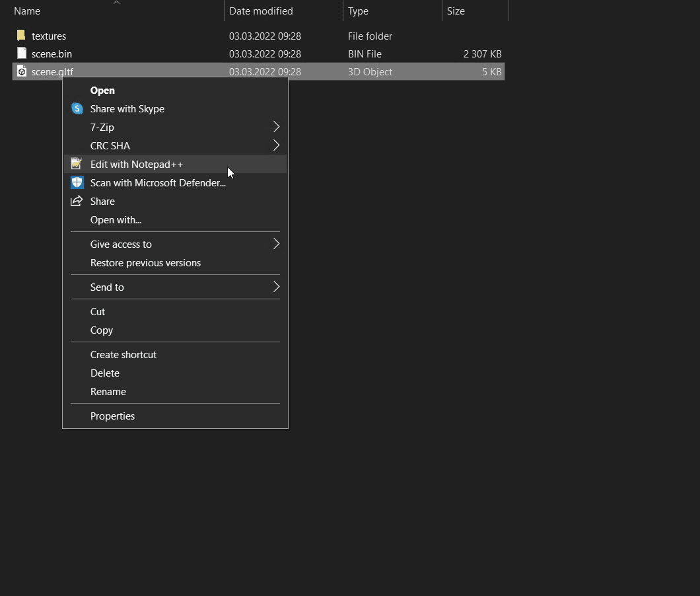Expand the 7-Zip submenu arrow
Viewport: 700px width, 596px height.
(x=276, y=127)
